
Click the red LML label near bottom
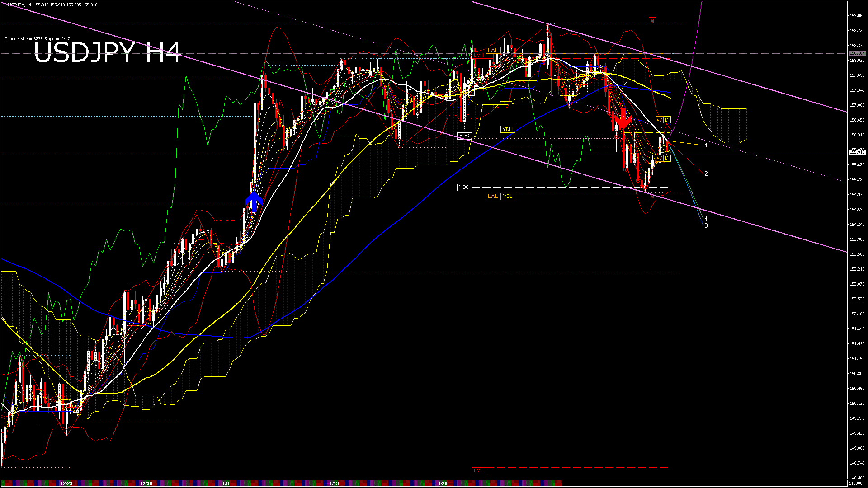click(478, 470)
